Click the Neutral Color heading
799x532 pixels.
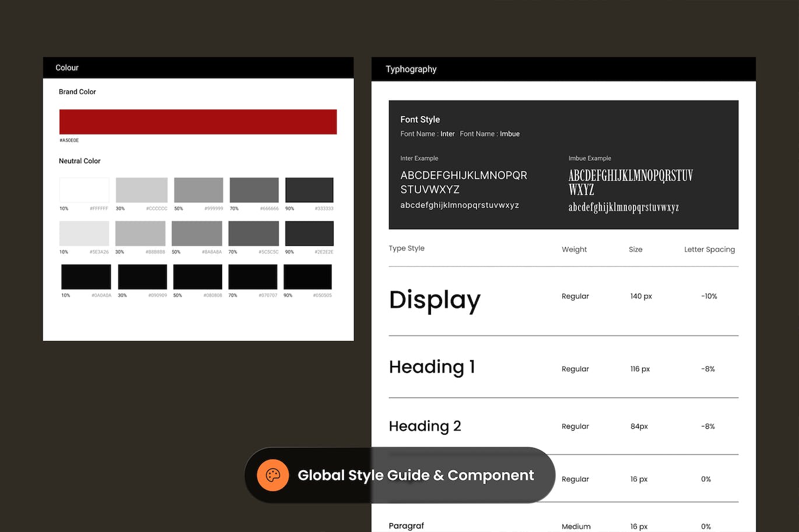point(79,161)
